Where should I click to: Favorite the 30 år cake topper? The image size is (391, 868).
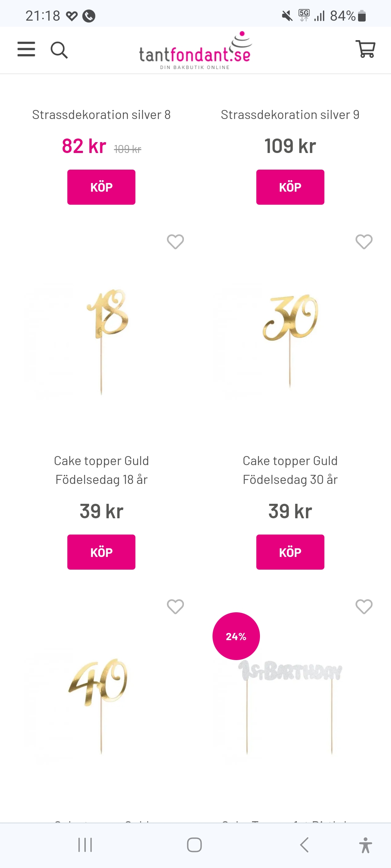pyautogui.click(x=364, y=242)
